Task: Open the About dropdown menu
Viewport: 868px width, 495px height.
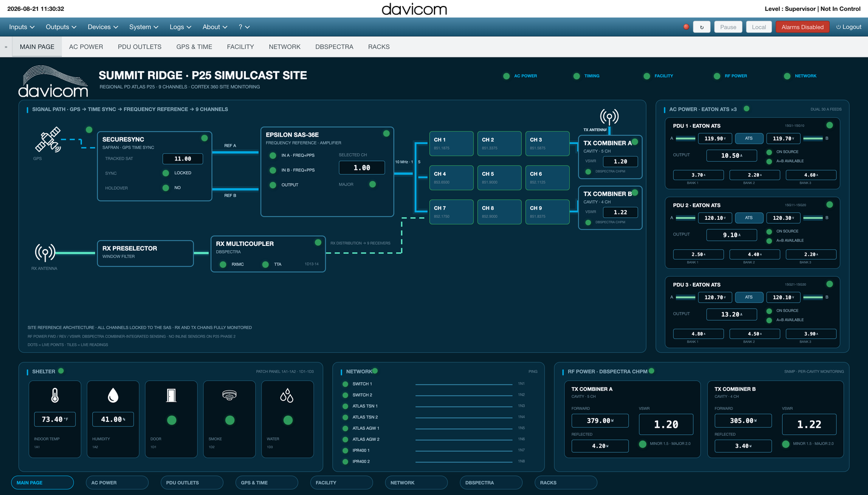Action: pos(215,27)
